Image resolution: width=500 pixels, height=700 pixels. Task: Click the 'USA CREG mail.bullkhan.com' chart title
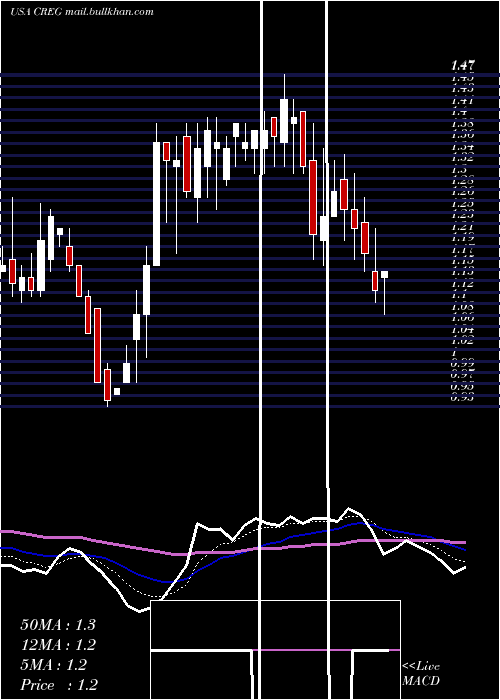tap(82, 12)
